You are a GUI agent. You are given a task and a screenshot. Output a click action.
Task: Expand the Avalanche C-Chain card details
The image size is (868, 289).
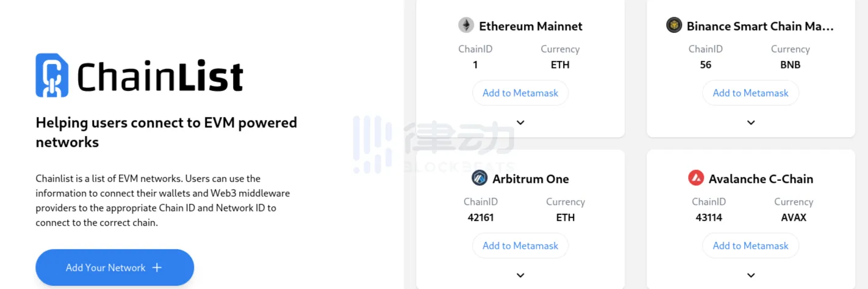point(751,276)
